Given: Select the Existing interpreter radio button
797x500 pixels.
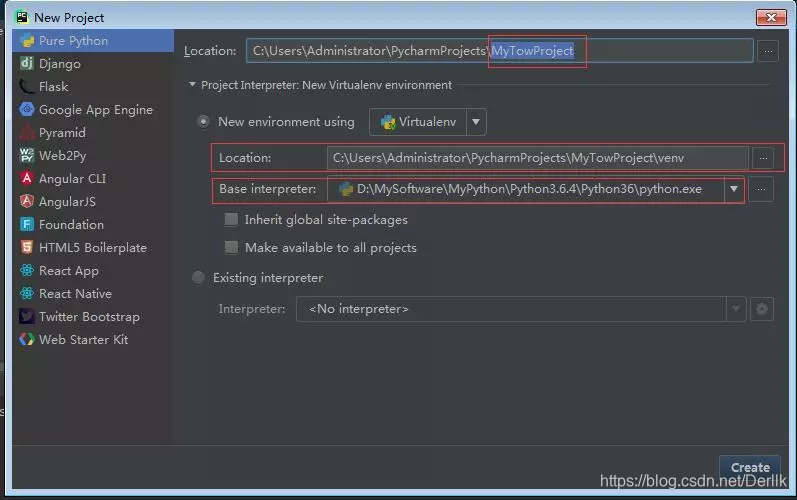Looking at the screenshot, I should (198, 277).
